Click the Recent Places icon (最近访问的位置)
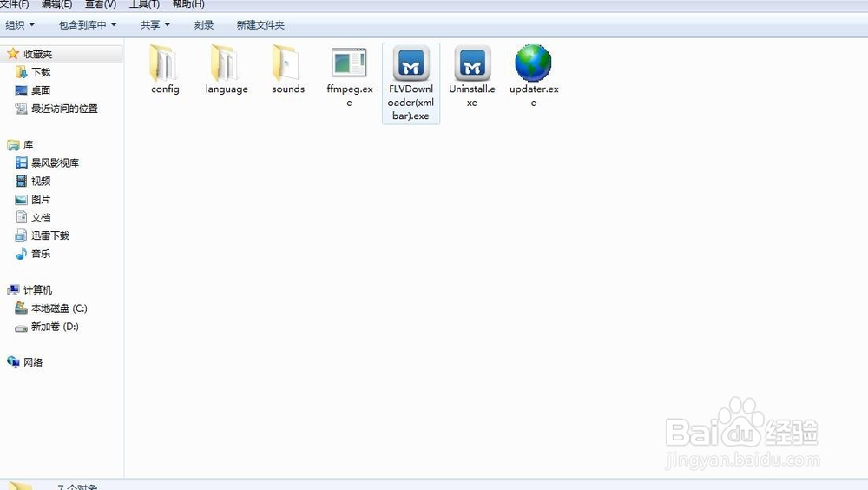This screenshot has height=490, width=868. point(21,109)
